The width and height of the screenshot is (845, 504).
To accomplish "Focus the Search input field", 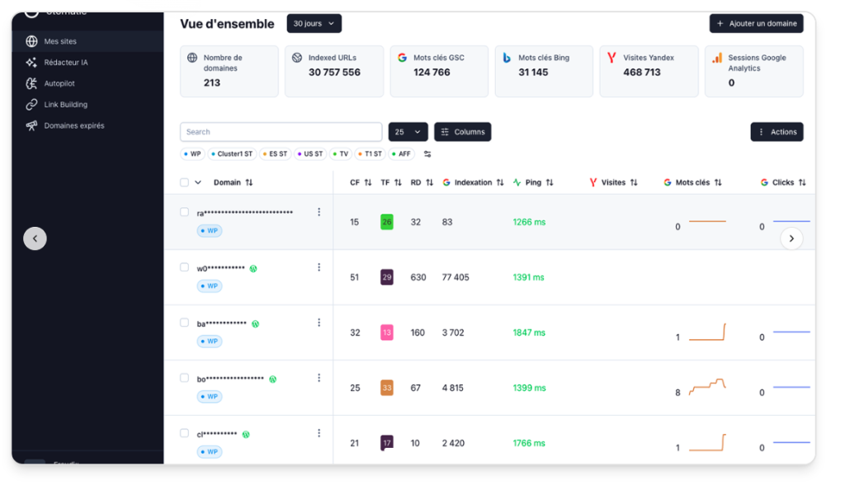I will [281, 132].
